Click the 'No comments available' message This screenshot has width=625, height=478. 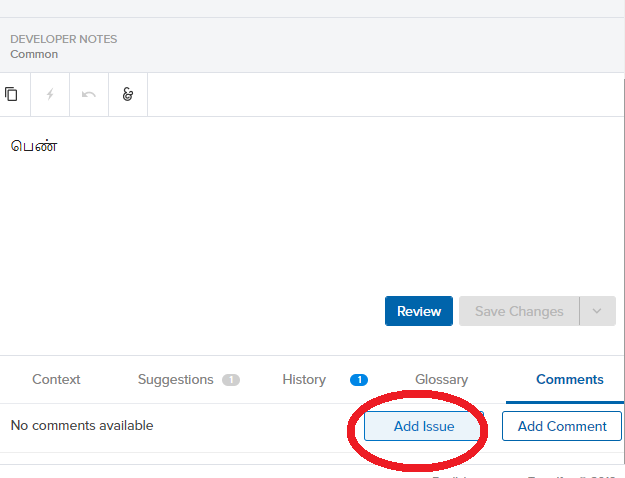tap(82, 426)
